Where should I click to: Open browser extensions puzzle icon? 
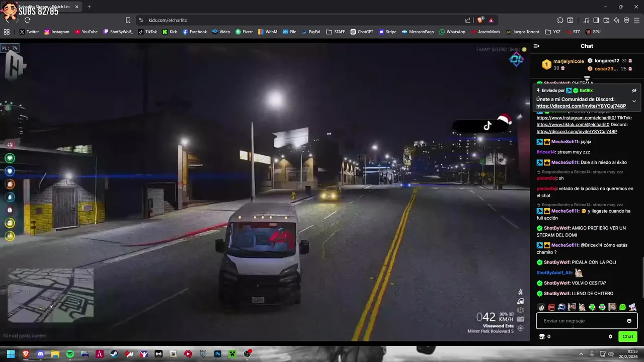click(x=560, y=20)
